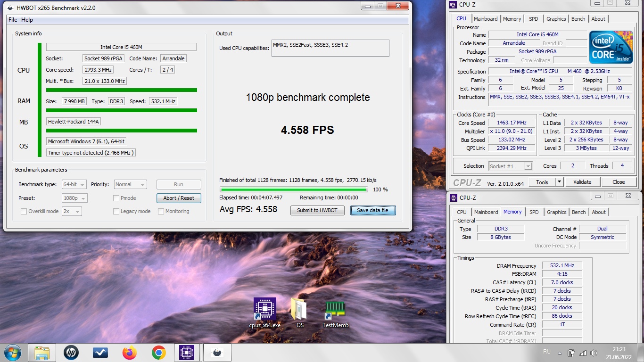Click the greyed-out Run button
Screen dimensions: 644x362
179,185
